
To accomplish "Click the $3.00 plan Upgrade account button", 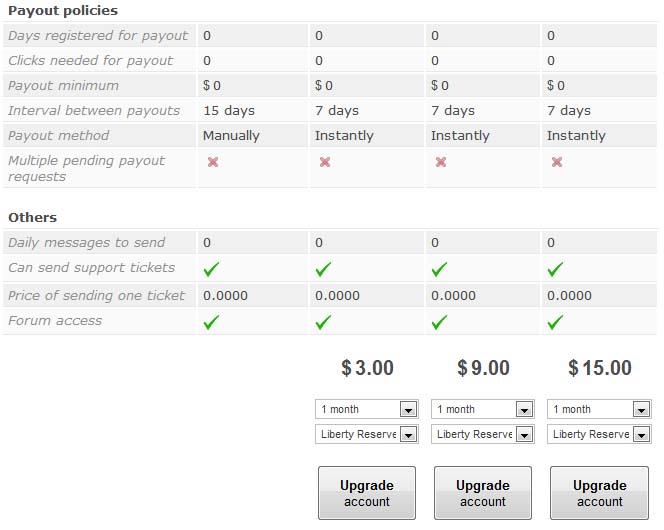I will pos(367,493).
